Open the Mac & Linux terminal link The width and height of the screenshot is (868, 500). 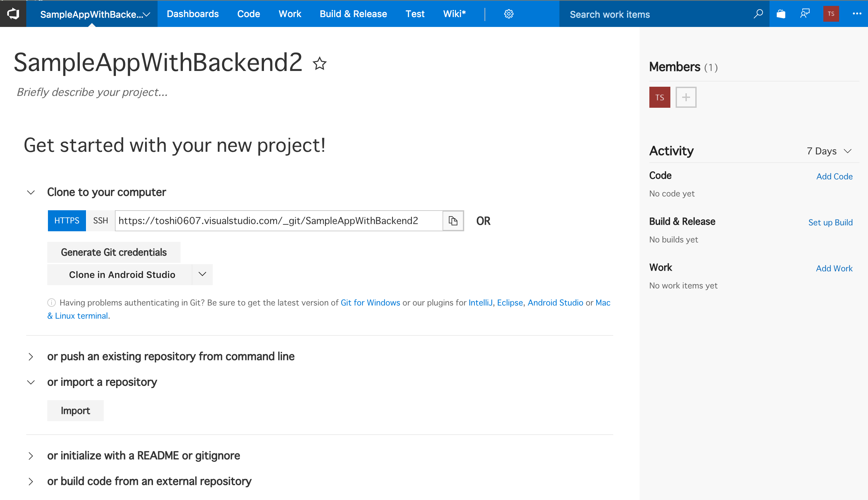coord(78,316)
